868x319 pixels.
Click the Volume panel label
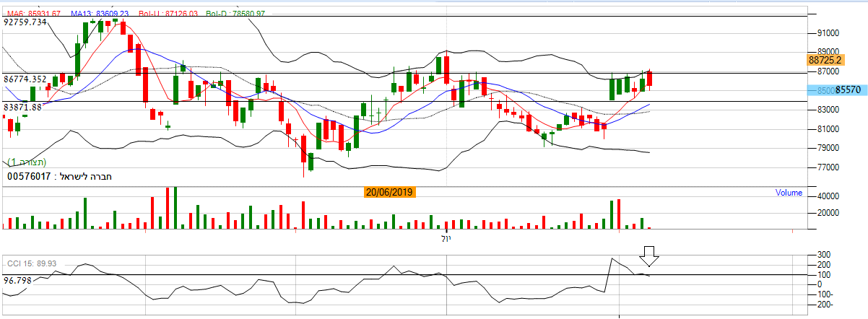click(x=789, y=193)
